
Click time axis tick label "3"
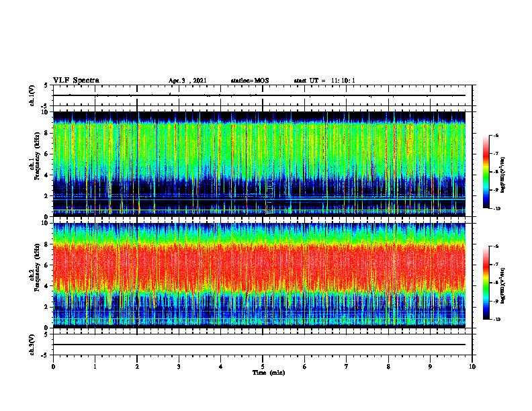point(179,367)
